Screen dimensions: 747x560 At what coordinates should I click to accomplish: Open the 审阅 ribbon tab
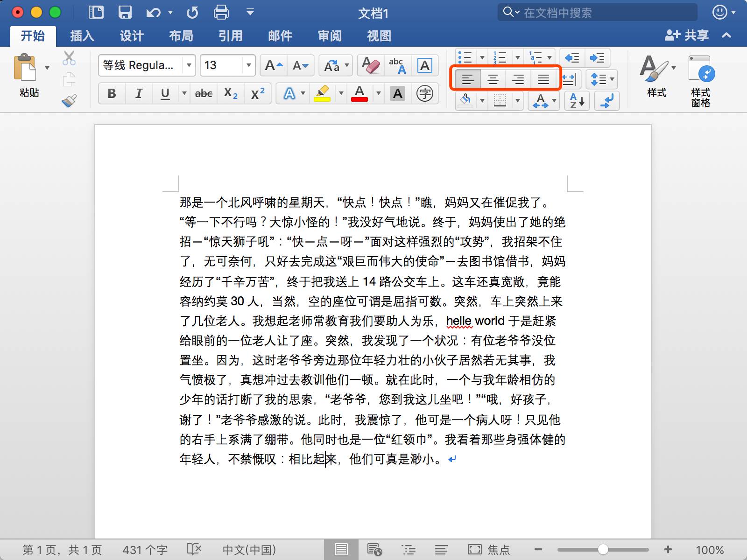[x=330, y=36]
